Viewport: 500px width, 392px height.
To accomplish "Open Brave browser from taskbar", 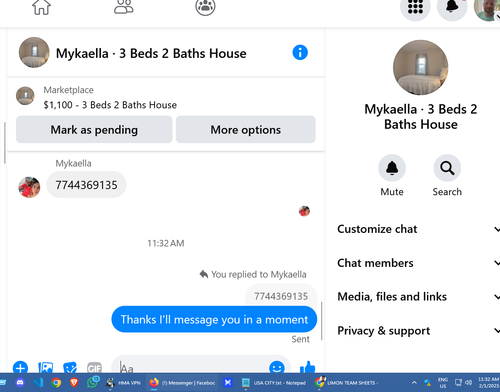I will click(x=74, y=383).
